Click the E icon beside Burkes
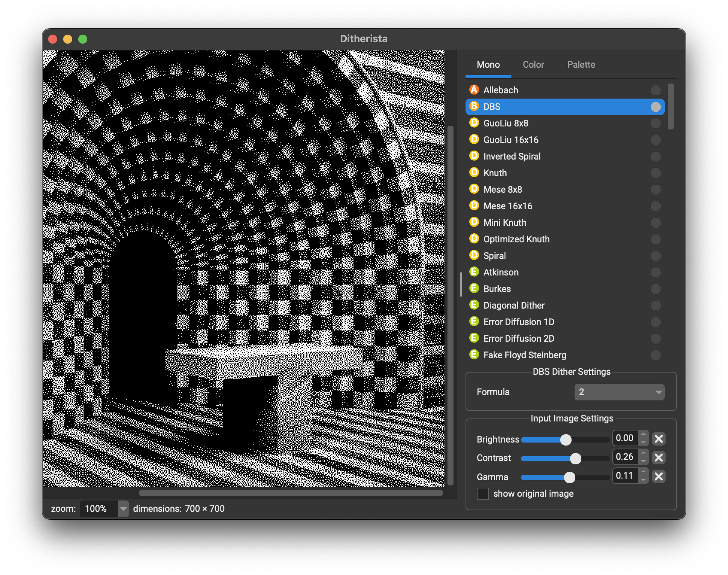728x575 pixels. tap(474, 289)
